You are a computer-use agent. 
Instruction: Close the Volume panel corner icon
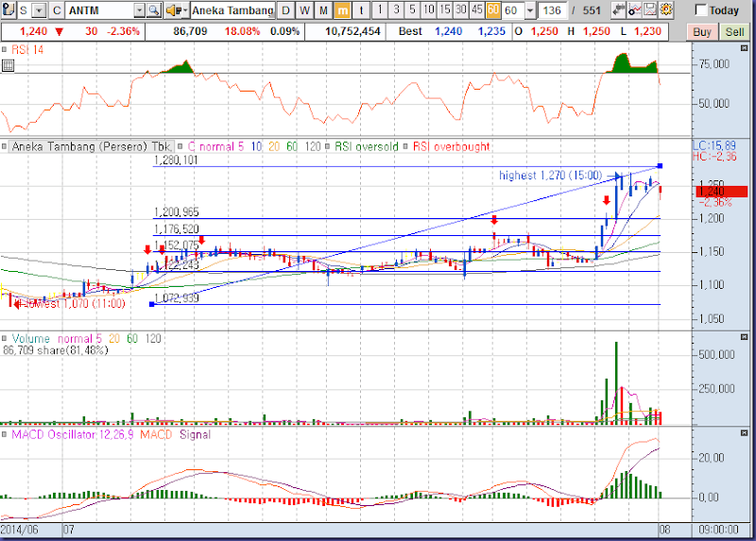[745, 337]
